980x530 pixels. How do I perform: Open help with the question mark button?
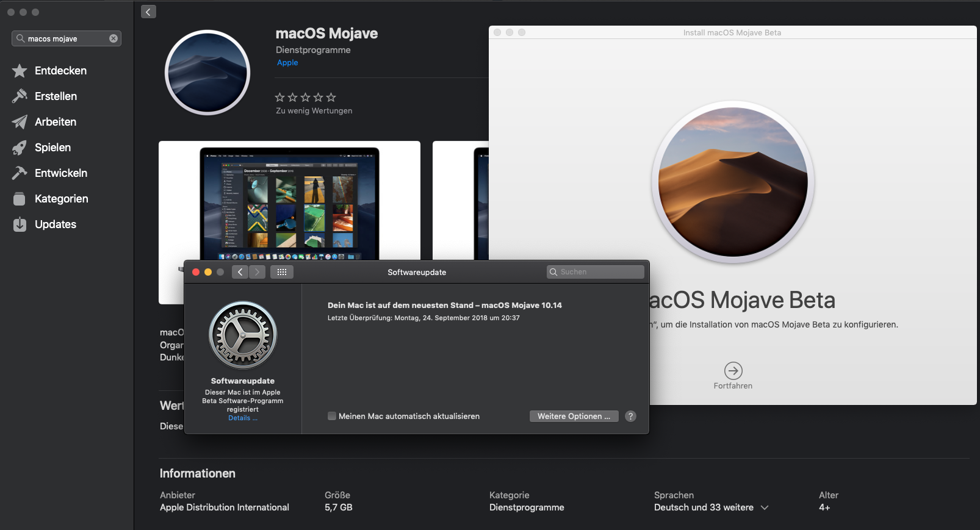pos(631,416)
